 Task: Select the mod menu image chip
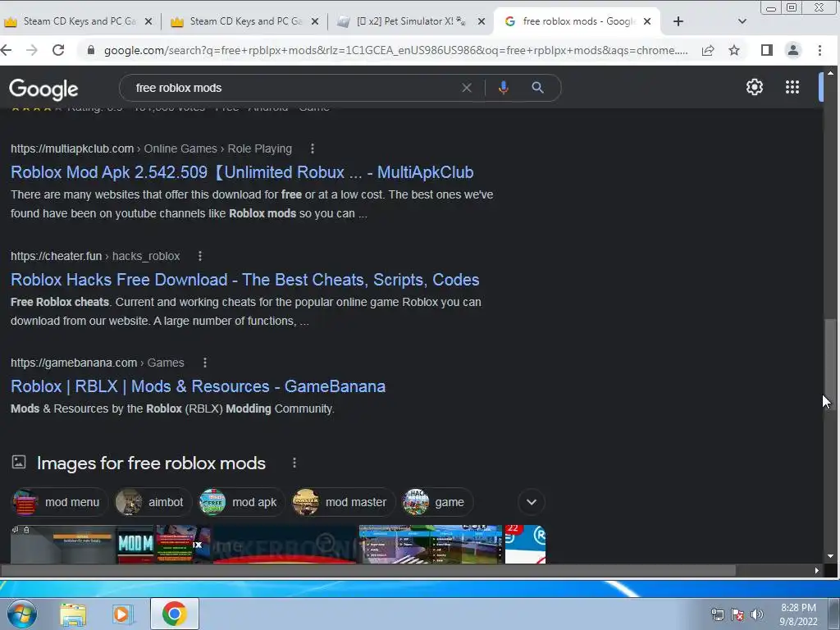(59, 502)
